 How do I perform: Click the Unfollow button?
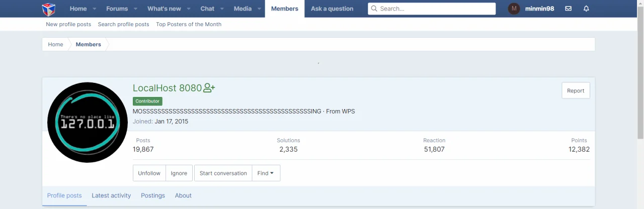[x=149, y=173]
